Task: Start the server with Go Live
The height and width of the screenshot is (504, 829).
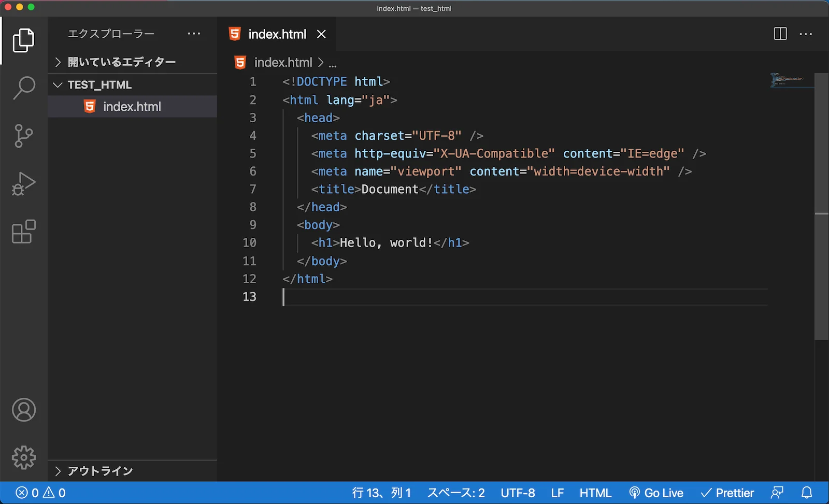Action: pos(657,493)
